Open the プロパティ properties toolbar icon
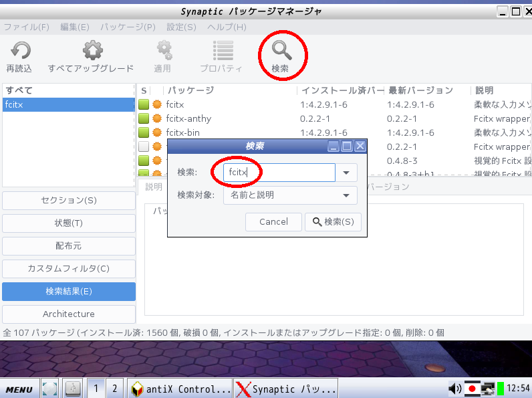 223,51
